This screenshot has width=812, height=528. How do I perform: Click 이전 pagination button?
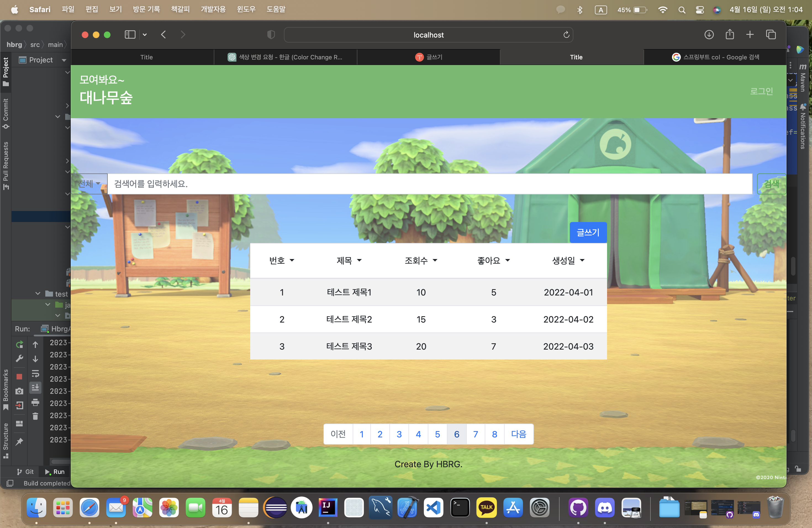(x=338, y=434)
